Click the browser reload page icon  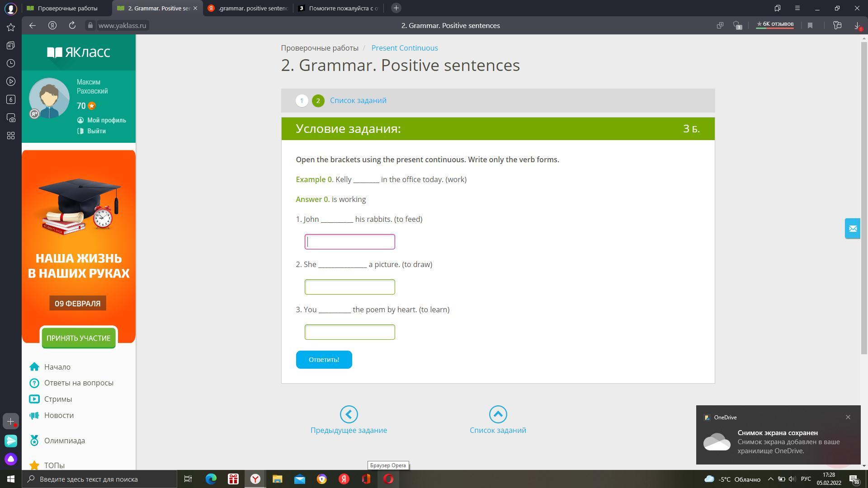coord(72,25)
